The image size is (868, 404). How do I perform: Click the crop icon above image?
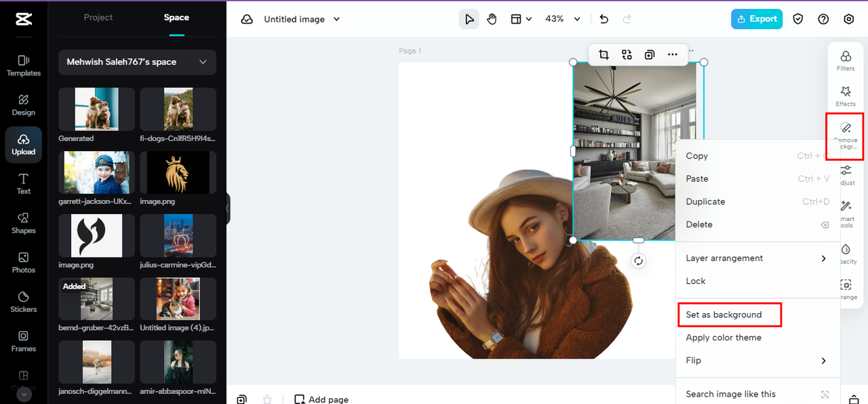pyautogui.click(x=604, y=55)
